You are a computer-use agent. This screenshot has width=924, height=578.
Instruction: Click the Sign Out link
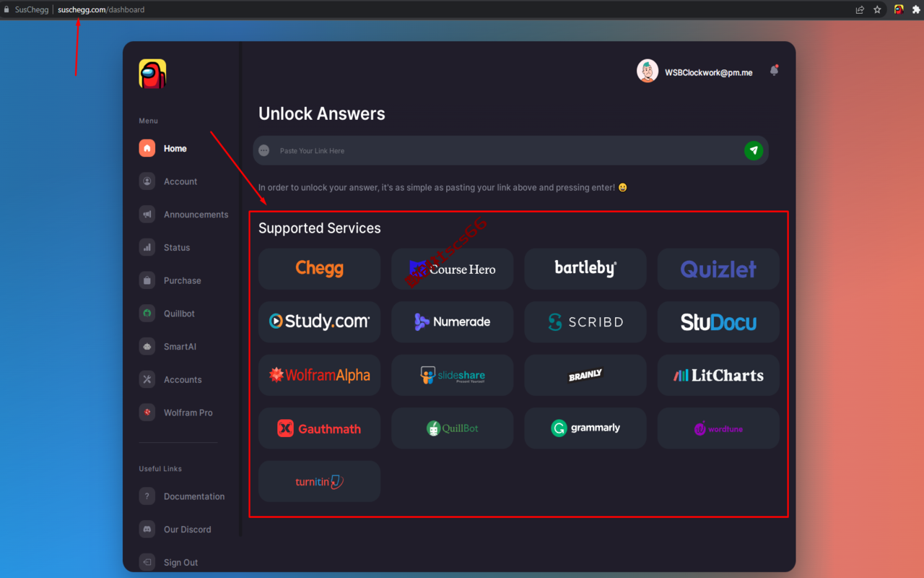pyautogui.click(x=181, y=562)
